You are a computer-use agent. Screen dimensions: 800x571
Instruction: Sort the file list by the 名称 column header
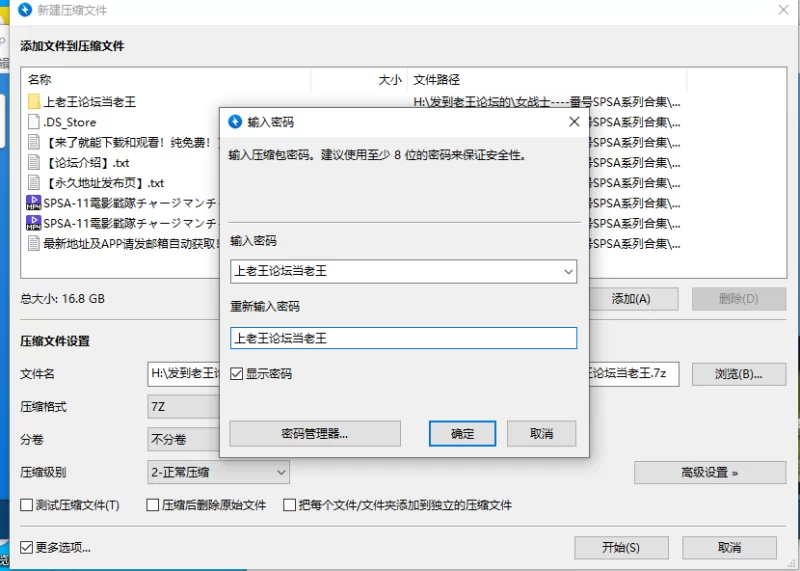coord(166,80)
